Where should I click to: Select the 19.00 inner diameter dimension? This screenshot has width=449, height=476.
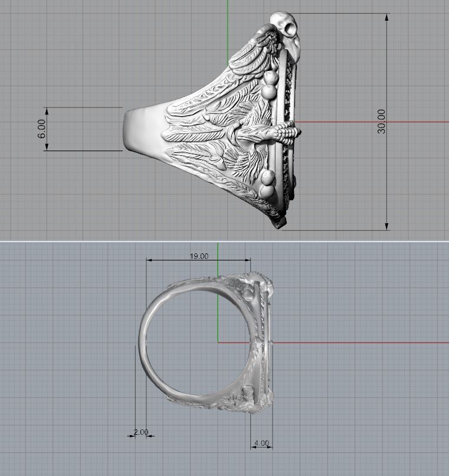point(199,256)
